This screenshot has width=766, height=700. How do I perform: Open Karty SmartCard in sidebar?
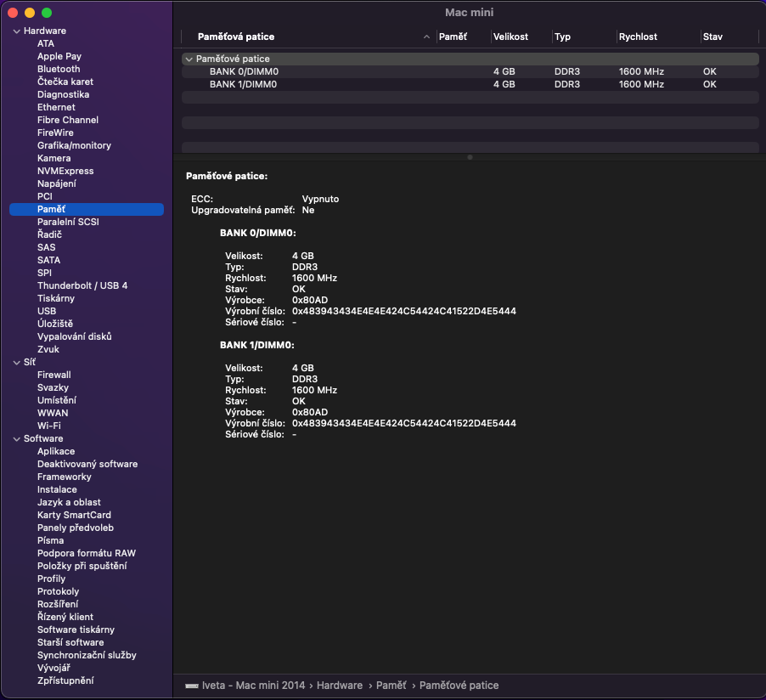coord(74,515)
